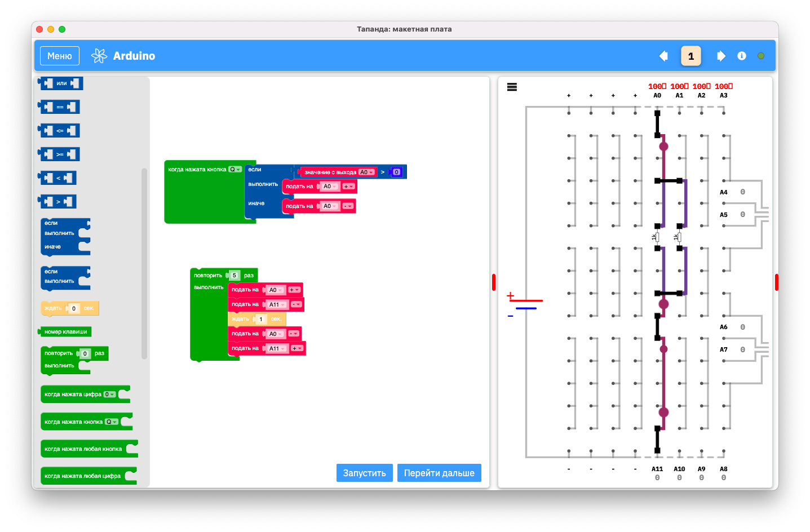The image size is (810, 532).
Task: Click the battery plus/minus symbol
Action: coord(524,304)
